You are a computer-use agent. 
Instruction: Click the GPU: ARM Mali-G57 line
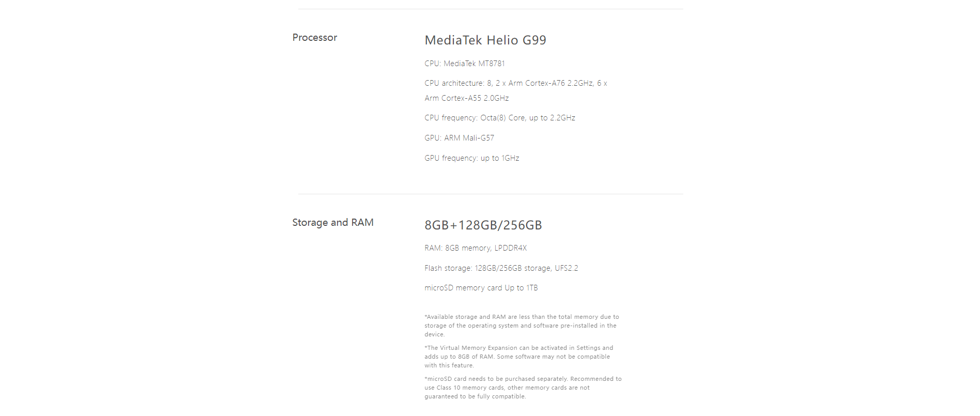(x=460, y=138)
